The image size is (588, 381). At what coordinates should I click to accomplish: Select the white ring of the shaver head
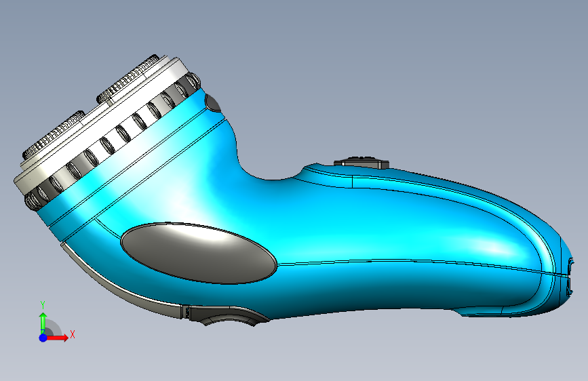tap(101, 124)
